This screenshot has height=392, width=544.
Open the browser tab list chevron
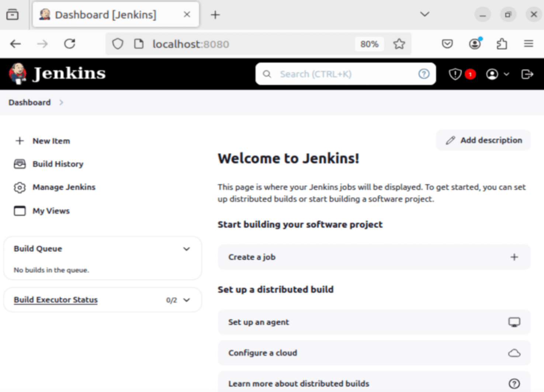point(424,14)
